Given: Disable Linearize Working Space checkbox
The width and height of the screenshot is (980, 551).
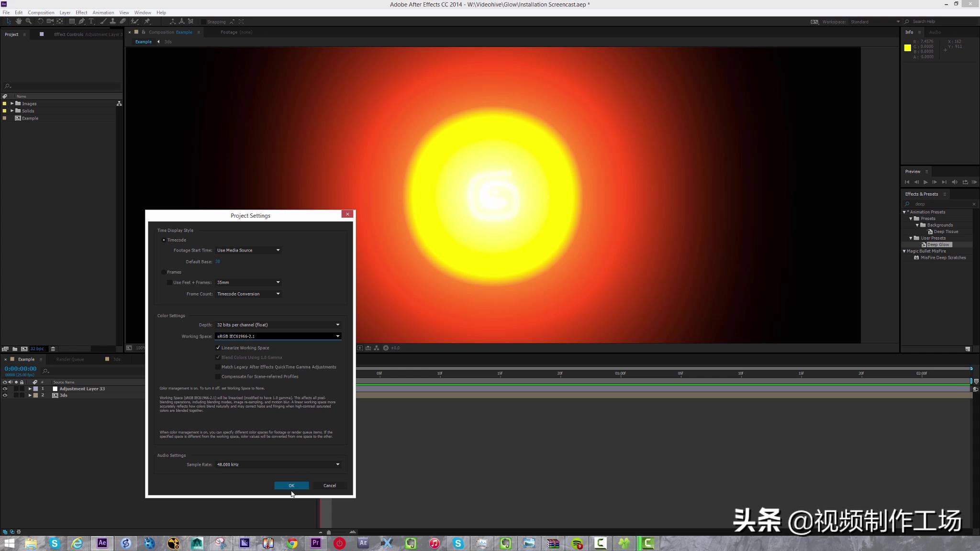Looking at the screenshot, I should coord(218,348).
